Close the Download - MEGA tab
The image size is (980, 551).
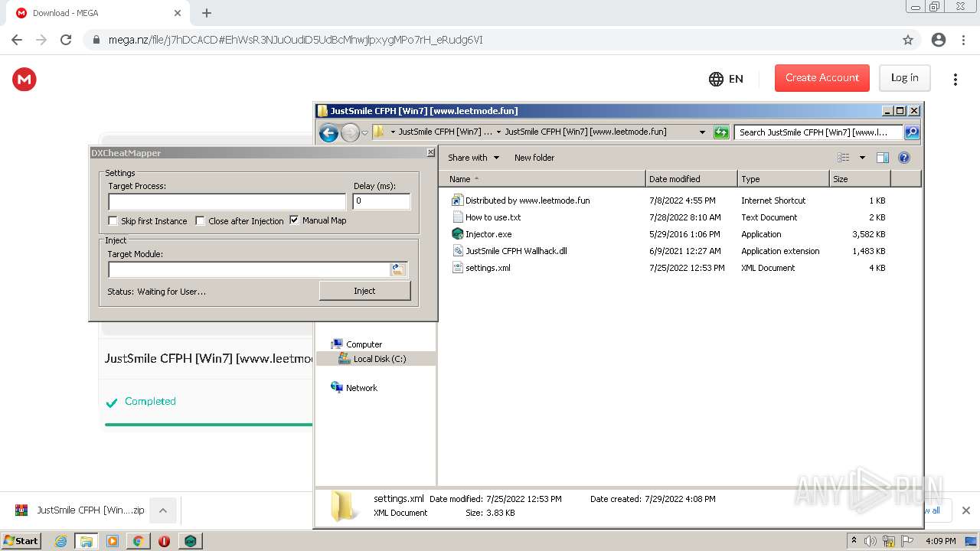pyautogui.click(x=178, y=13)
